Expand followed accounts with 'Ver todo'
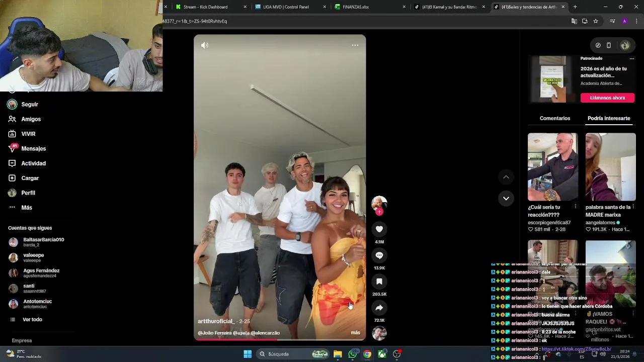 [x=32, y=320]
